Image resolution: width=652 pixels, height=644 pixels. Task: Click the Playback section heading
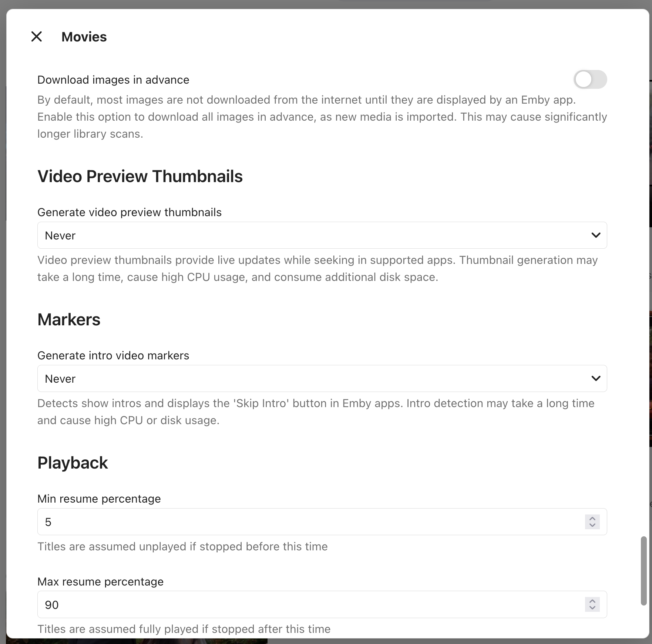tap(73, 463)
